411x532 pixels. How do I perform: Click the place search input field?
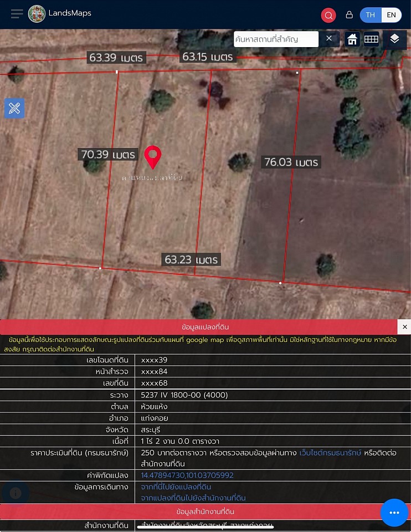(x=275, y=39)
